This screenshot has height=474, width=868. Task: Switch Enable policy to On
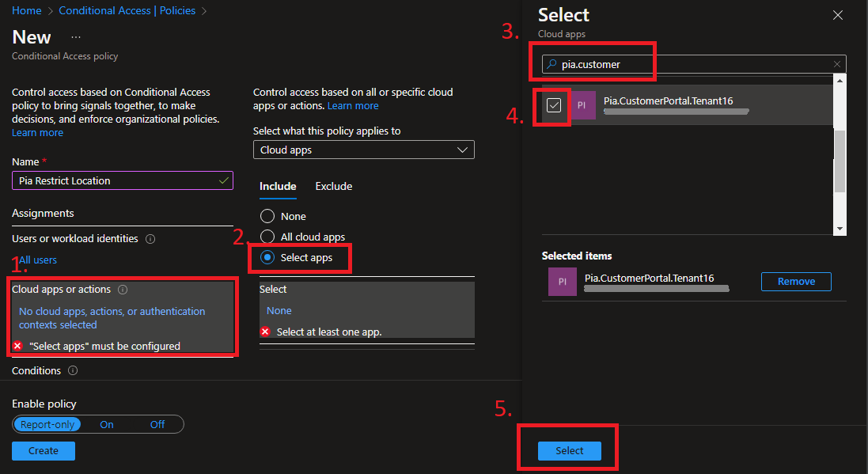(x=107, y=425)
